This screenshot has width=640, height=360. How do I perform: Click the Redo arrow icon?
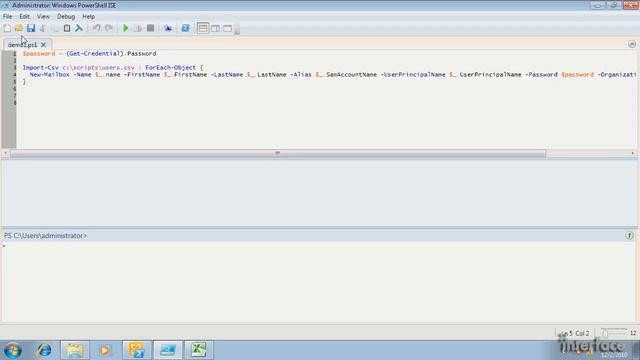coord(109,28)
